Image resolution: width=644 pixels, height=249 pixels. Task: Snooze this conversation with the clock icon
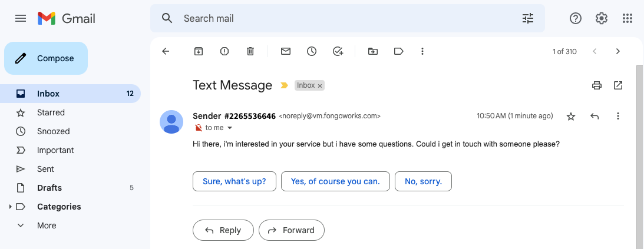(x=312, y=51)
